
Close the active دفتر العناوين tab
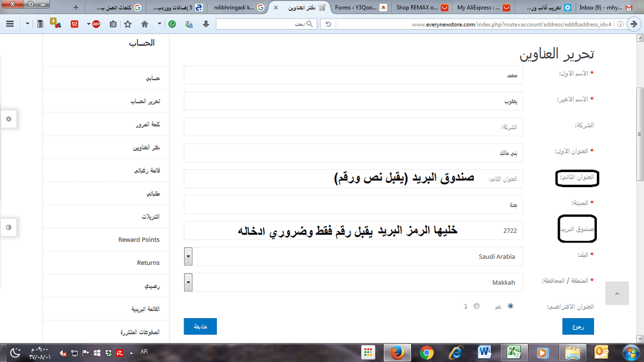276,8
